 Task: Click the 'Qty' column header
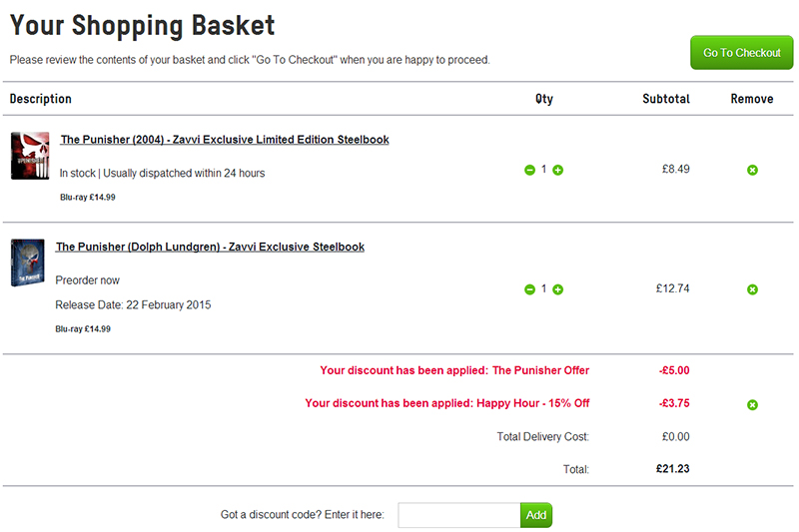click(x=543, y=99)
